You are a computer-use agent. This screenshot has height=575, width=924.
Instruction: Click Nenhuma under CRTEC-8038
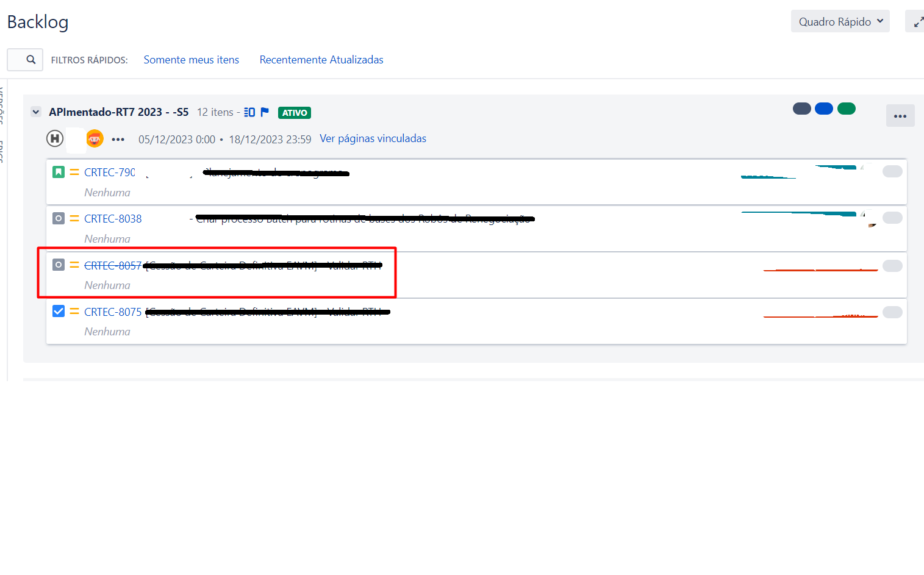107,239
